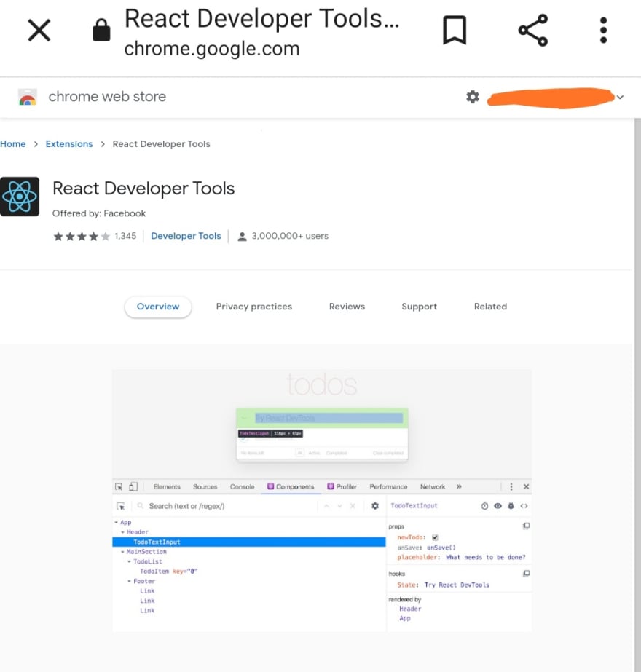Image resolution: width=641 pixels, height=672 pixels.
Task: Click the chrome web store rainbow logo
Action: [x=28, y=97]
